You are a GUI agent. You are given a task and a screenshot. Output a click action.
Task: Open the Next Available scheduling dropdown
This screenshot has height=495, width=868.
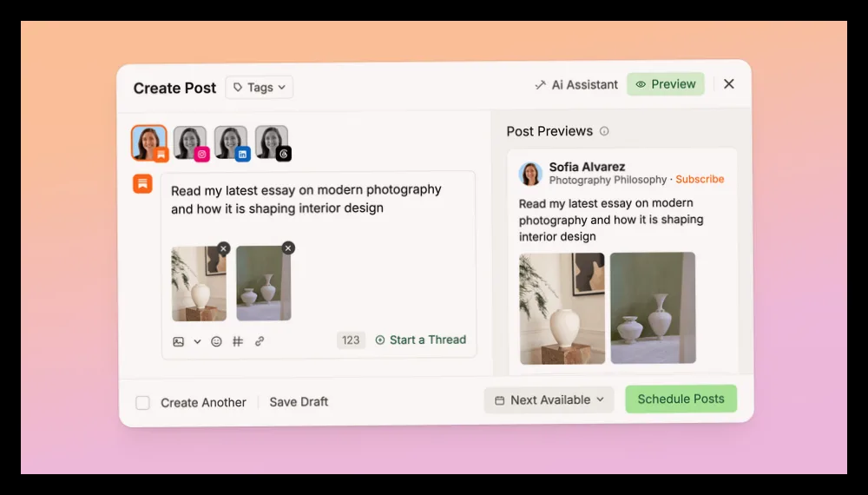tap(549, 399)
